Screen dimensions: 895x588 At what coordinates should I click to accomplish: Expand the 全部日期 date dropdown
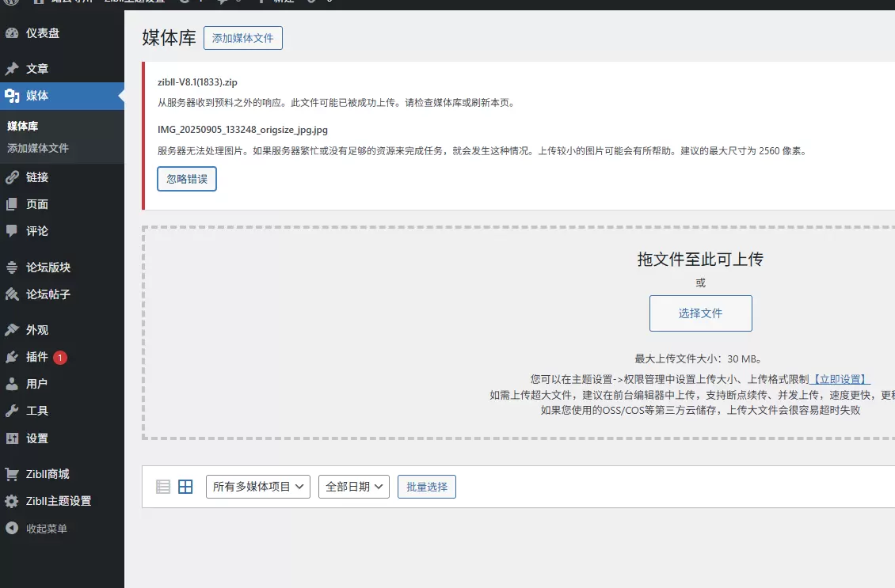coord(354,487)
